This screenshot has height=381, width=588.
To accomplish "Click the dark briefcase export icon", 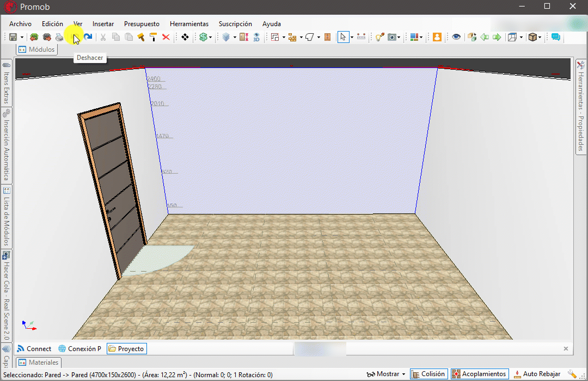I will (47, 37).
